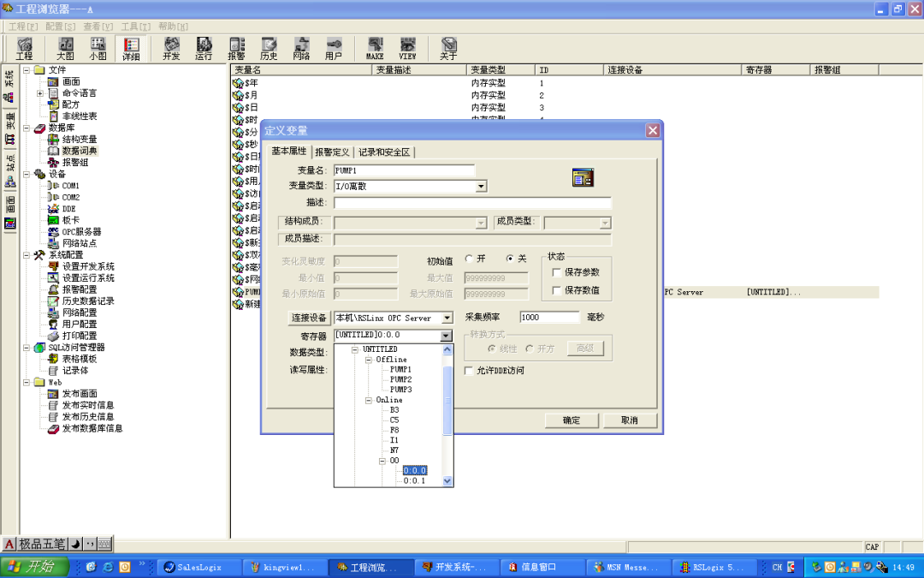Click the VIEW toolbar icon

pos(407,47)
